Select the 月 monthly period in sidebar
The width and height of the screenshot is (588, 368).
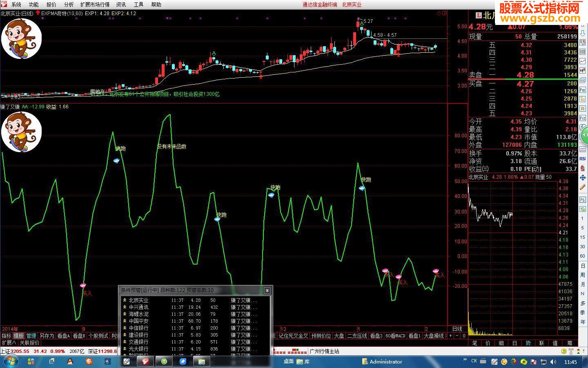tap(583, 284)
